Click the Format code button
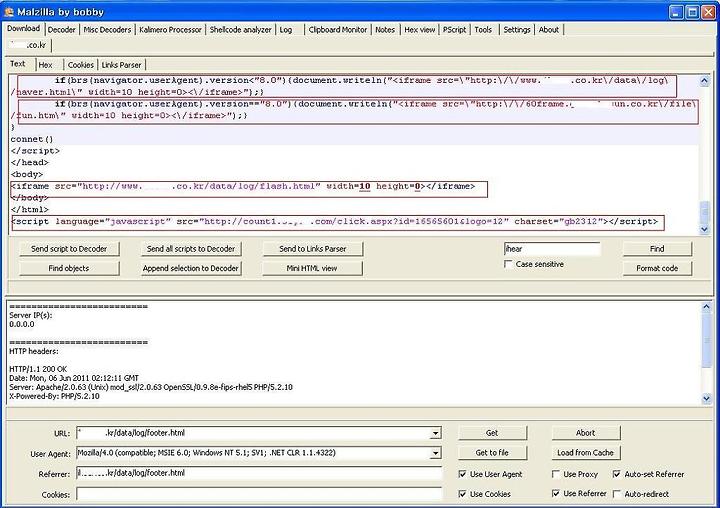Screen dimensions: 720x508 pyautogui.click(x=657, y=268)
